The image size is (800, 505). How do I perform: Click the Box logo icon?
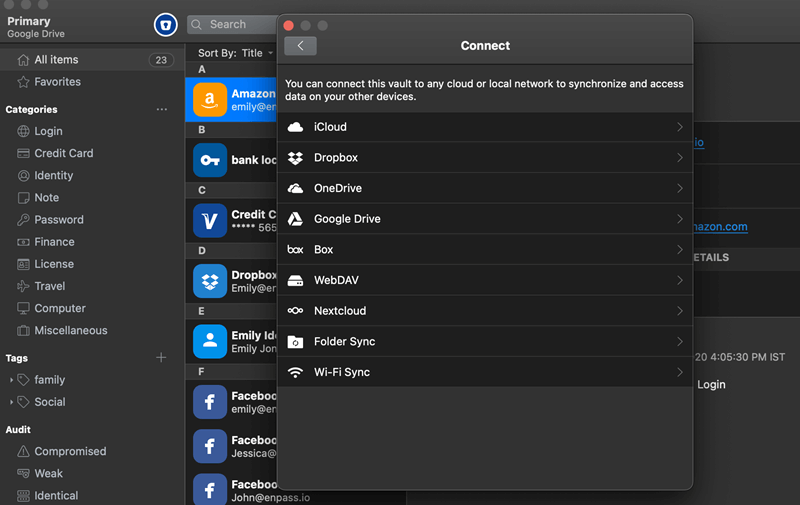click(x=295, y=250)
